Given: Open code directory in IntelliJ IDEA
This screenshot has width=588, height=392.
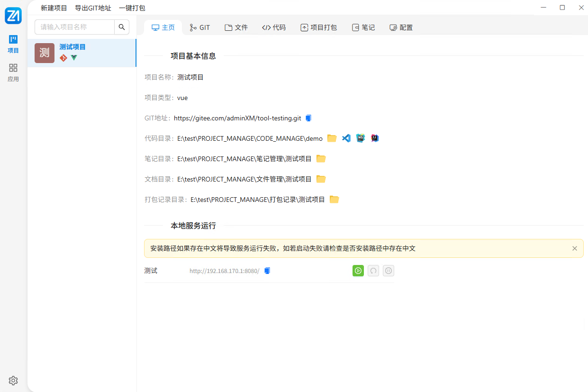Looking at the screenshot, I should coord(375,138).
